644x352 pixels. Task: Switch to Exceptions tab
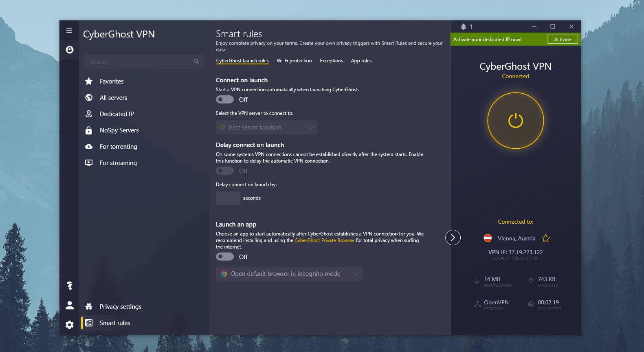tap(331, 61)
